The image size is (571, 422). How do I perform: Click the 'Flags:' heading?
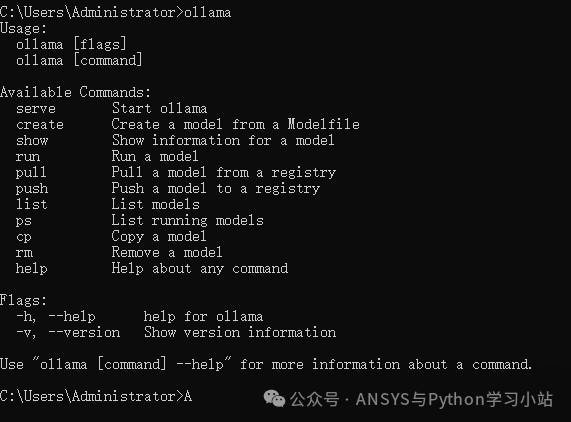click(23, 300)
